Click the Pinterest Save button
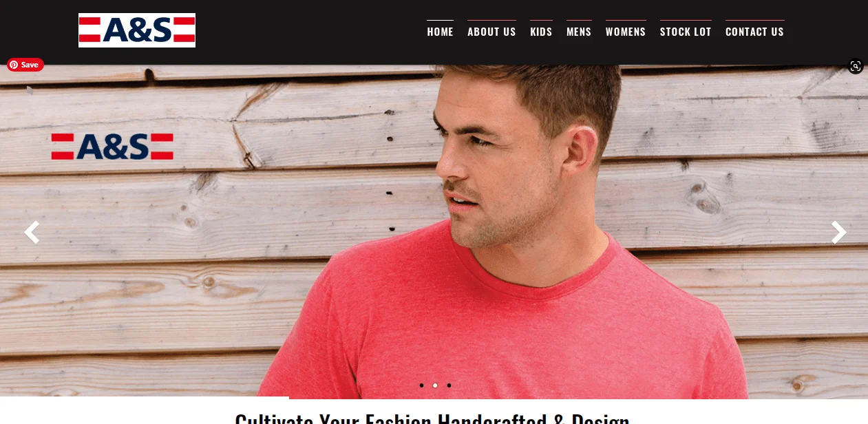Image resolution: width=868 pixels, height=424 pixels. click(x=25, y=65)
